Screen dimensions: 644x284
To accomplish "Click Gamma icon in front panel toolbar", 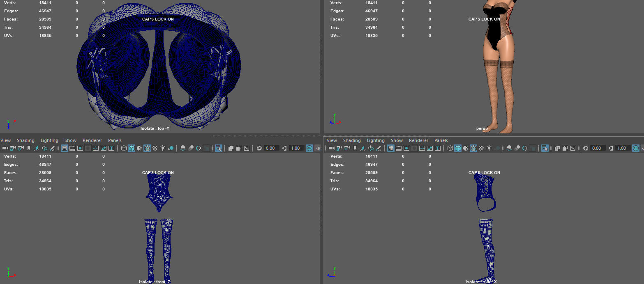I will (x=284, y=148).
